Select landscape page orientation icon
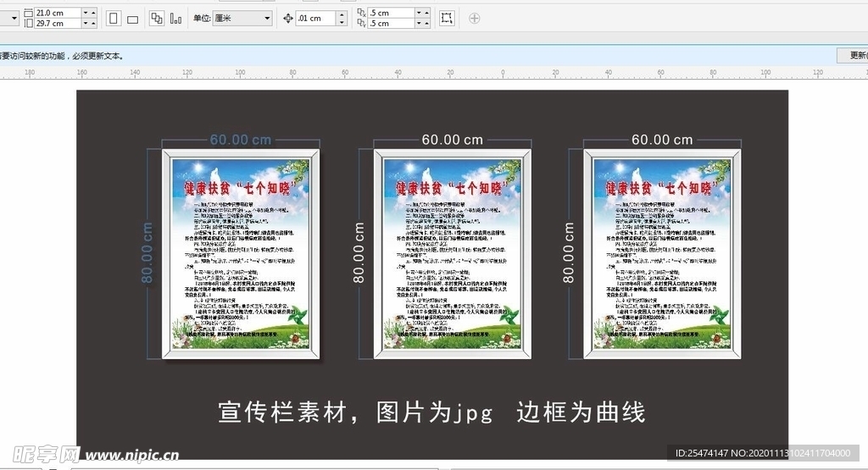 click(132, 19)
